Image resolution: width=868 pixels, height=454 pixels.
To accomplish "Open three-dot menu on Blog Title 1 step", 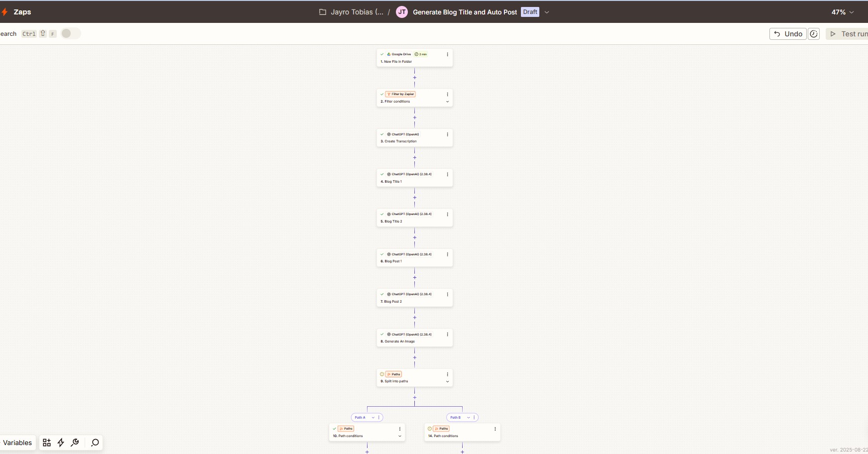I will pyautogui.click(x=447, y=174).
